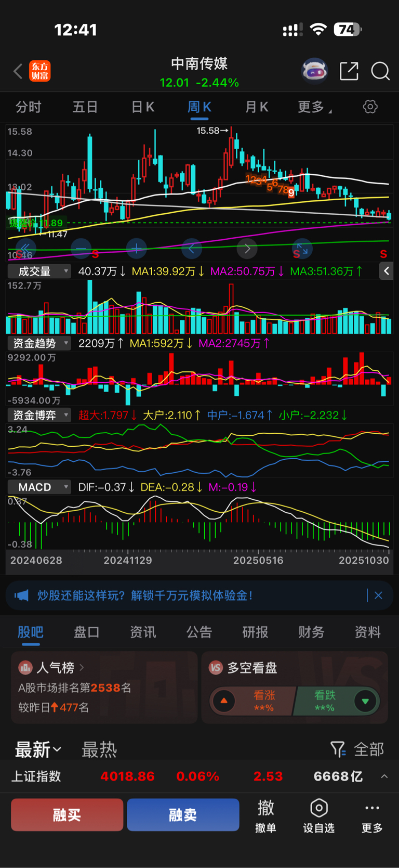The height and width of the screenshot is (868, 399).
Task: Switch to 分时 chart tab
Action: pyautogui.click(x=29, y=107)
